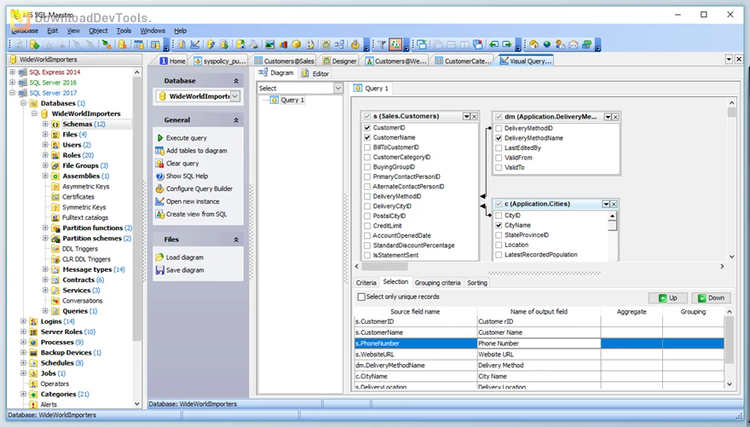Click the bar chart toolbar icon

[x=283, y=45]
